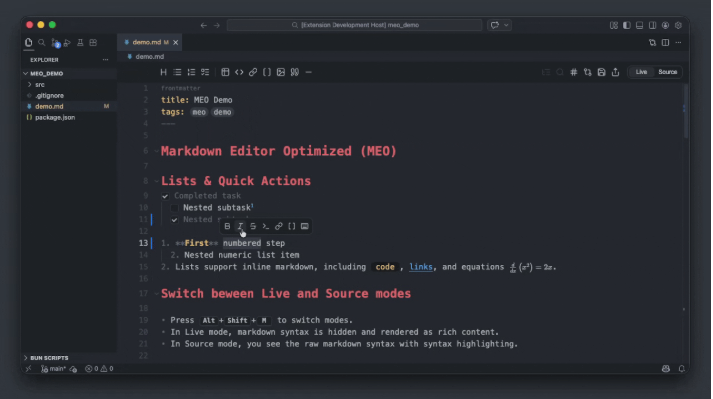
Task: Apply strikethrough in the floating menu
Action: pos(253,226)
